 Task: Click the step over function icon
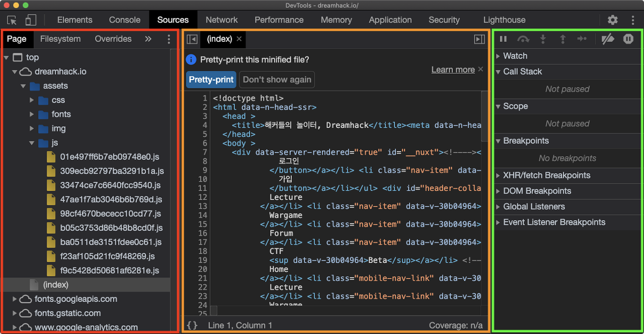523,39
